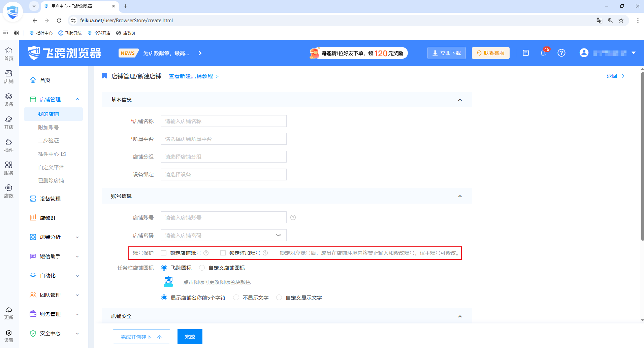
Task: Reload the page with refresh icon
Action: [59, 21]
